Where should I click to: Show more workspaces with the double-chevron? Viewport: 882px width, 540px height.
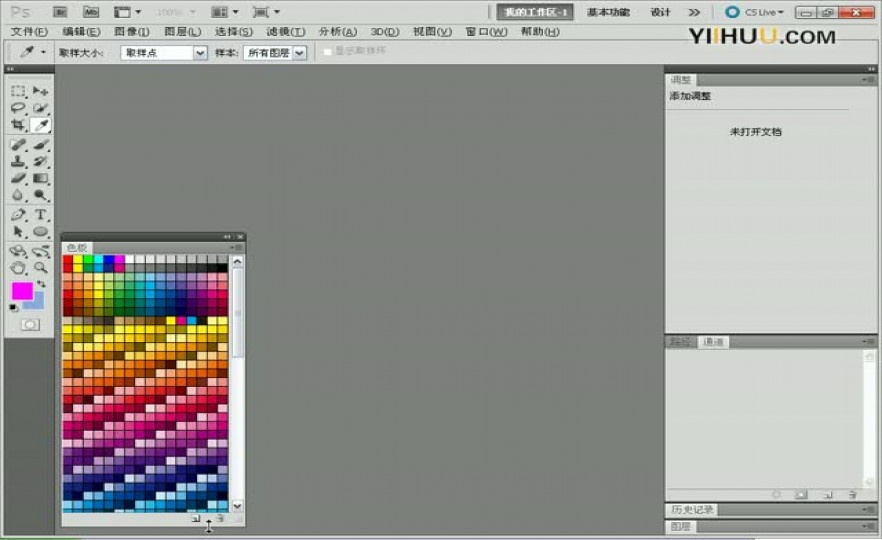click(x=694, y=12)
